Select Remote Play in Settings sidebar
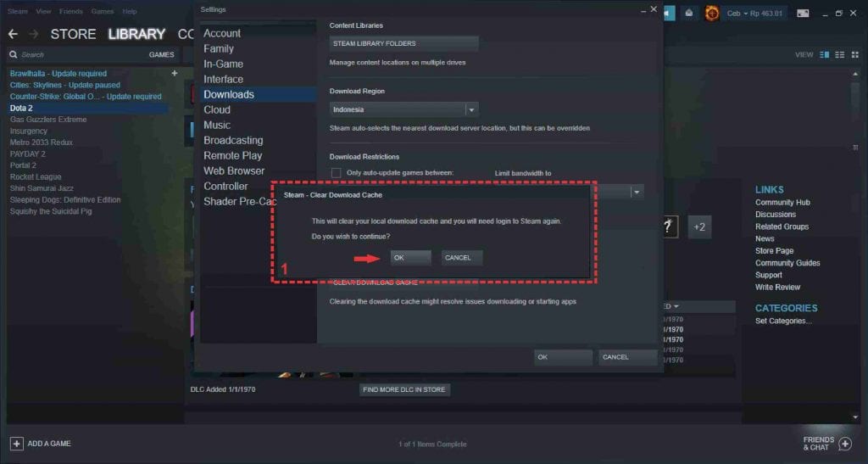Viewport: 868px width, 464px height. pos(232,155)
